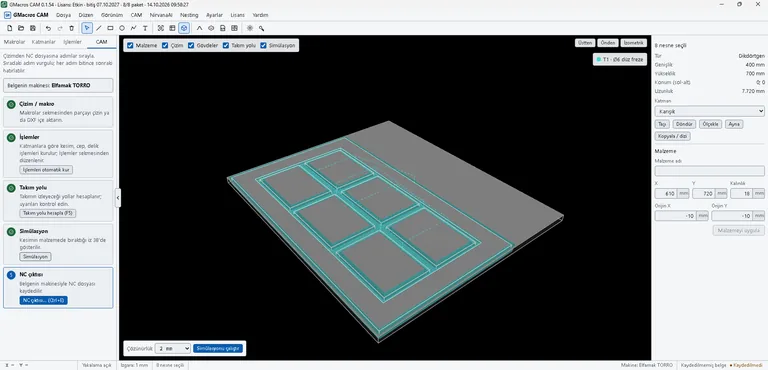This screenshot has width=768, height=370.
Task: Select the line drawing tool
Action: point(98,28)
